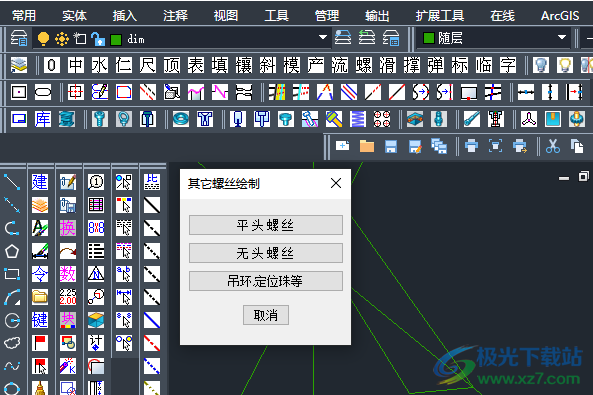Click the four-circle pattern icon
The height and width of the screenshot is (395, 593).
click(x=382, y=119)
